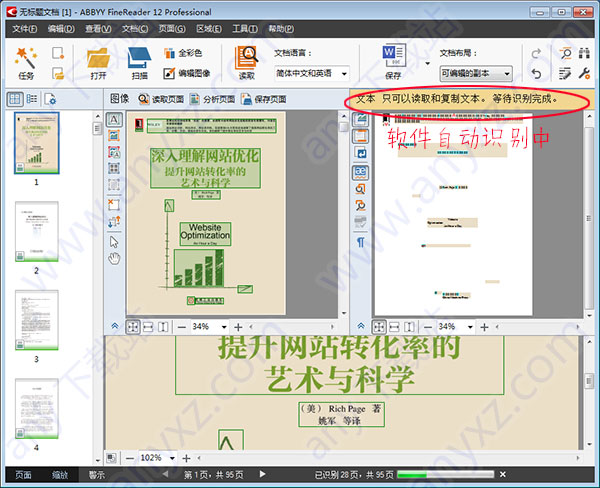The image size is (600, 488).
Task: Zoom in the image pane with plus
Action: (x=238, y=327)
